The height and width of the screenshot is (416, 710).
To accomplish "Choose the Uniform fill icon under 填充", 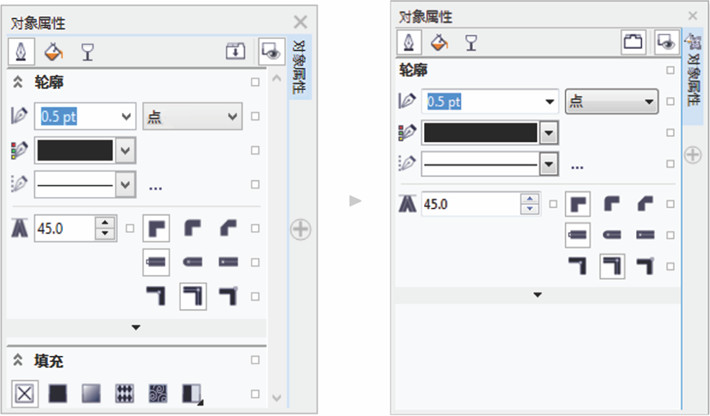I will tap(58, 393).
